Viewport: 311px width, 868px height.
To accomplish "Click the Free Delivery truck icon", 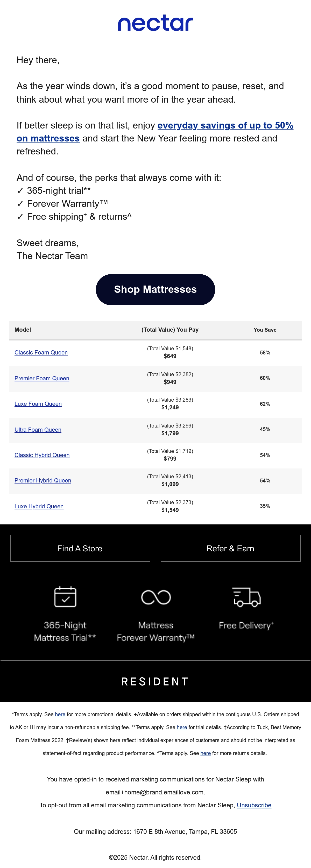I will click(x=247, y=597).
